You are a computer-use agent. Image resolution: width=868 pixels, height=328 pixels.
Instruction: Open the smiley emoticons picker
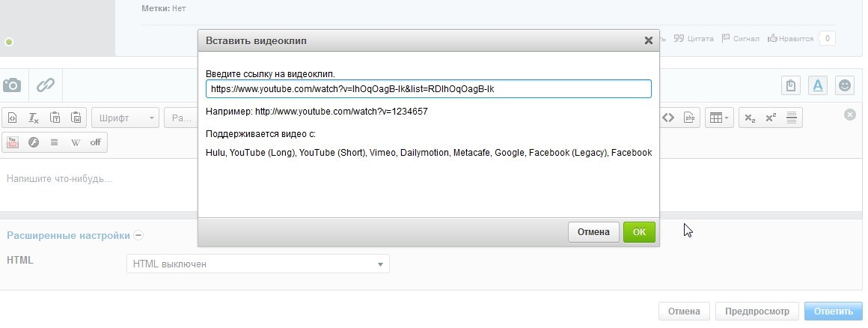click(x=845, y=85)
